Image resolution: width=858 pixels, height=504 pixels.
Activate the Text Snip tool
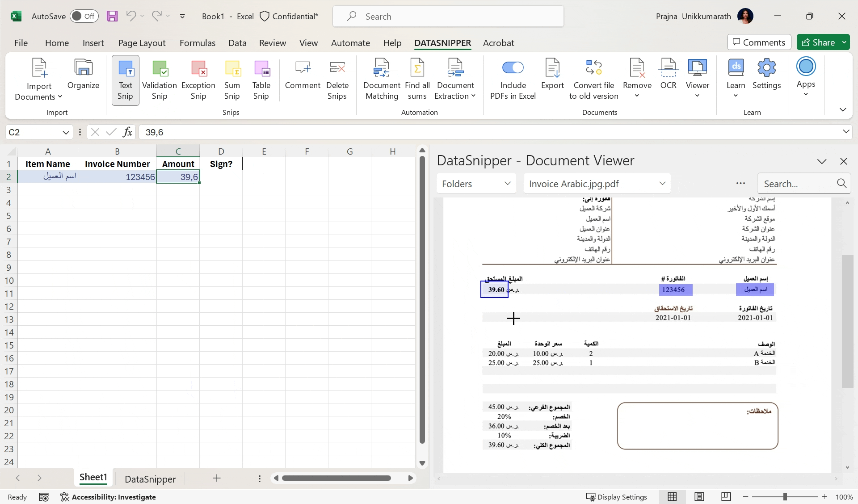(x=126, y=80)
